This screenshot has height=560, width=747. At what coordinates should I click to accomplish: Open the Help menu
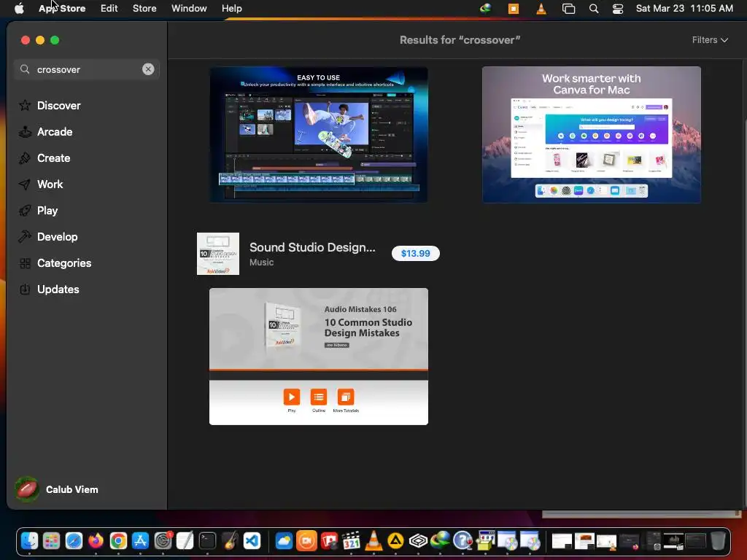231,9
